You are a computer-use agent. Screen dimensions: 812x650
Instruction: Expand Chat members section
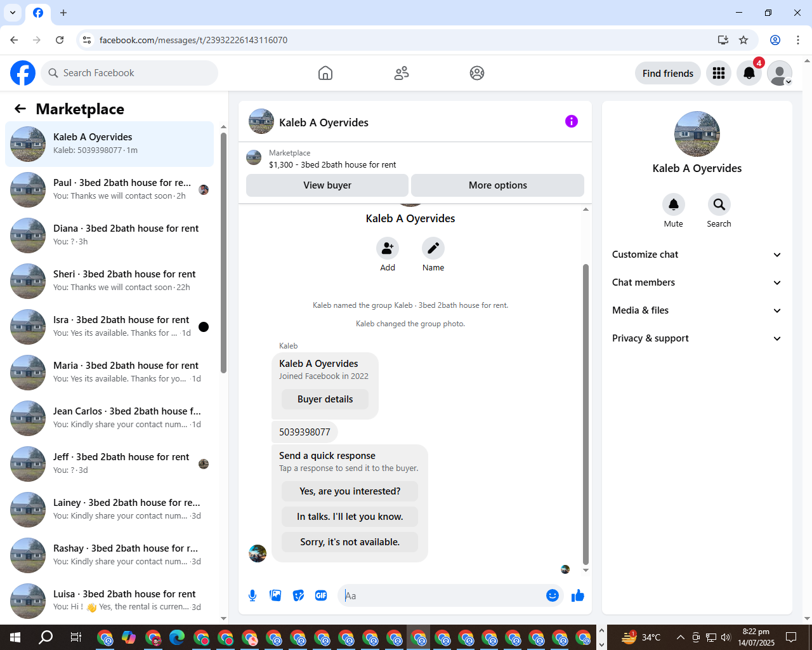[697, 282]
